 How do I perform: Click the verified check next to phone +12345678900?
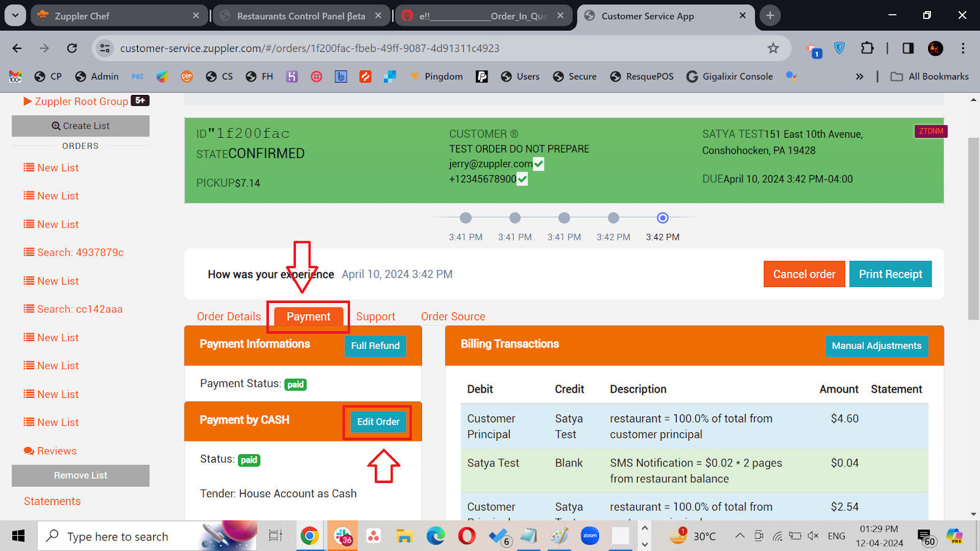(x=522, y=179)
